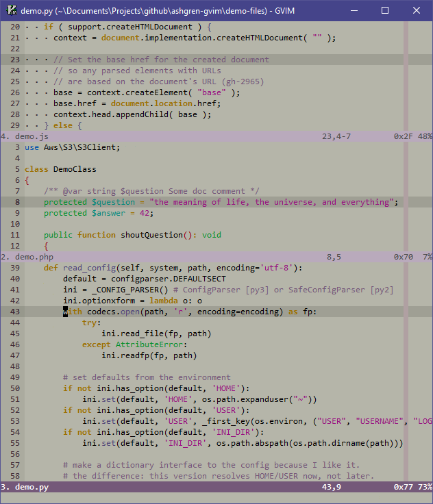Click 'DemoClass' on PHP line 5
The image size is (433, 504).
(75, 169)
